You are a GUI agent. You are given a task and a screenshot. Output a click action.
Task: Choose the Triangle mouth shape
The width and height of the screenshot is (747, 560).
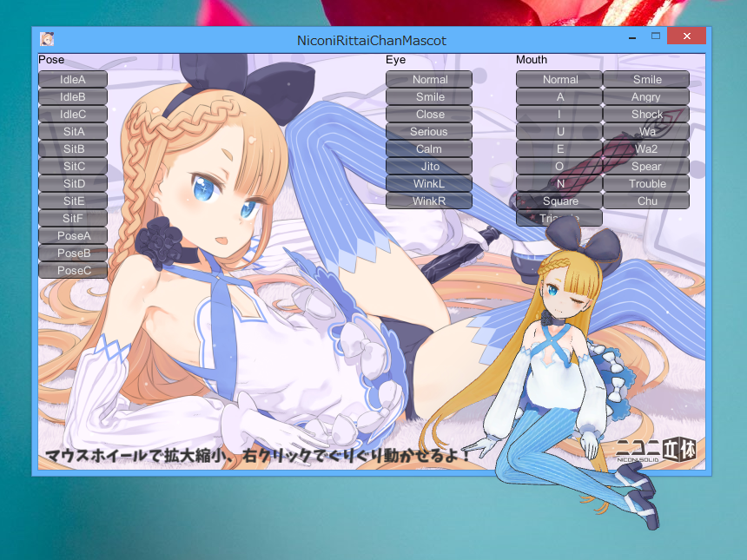559,218
